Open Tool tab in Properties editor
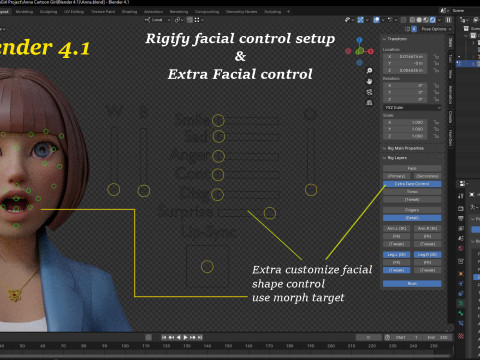The height and width of the screenshot is (360, 480). 461,196
